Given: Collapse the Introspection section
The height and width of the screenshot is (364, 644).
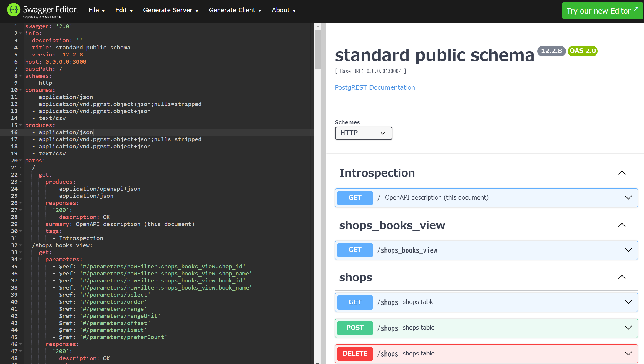Looking at the screenshot, I should pos(622,173).
